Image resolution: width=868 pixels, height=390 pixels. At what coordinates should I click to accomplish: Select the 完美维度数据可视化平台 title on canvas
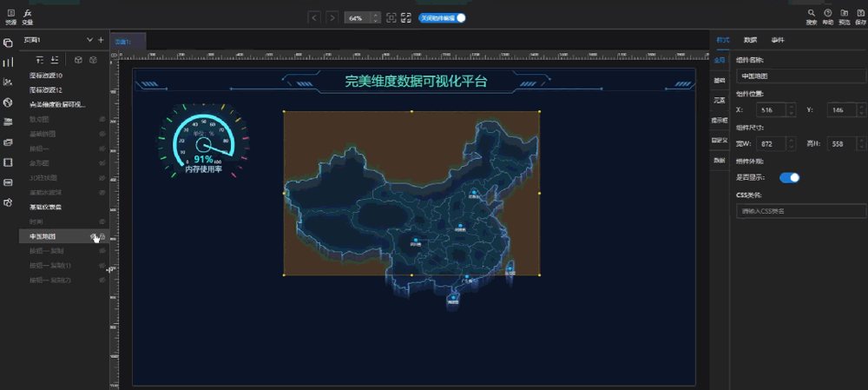416,82
